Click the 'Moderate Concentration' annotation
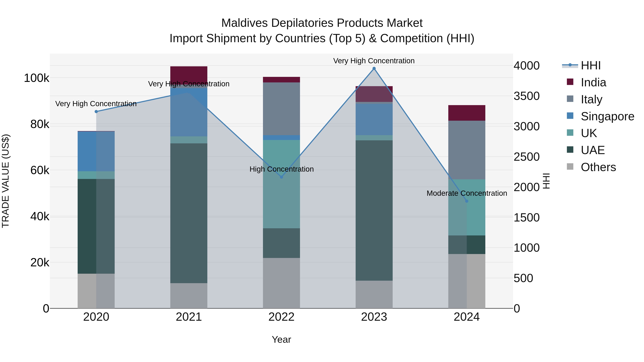Screen dimensions: 644x362 [467, 193]
